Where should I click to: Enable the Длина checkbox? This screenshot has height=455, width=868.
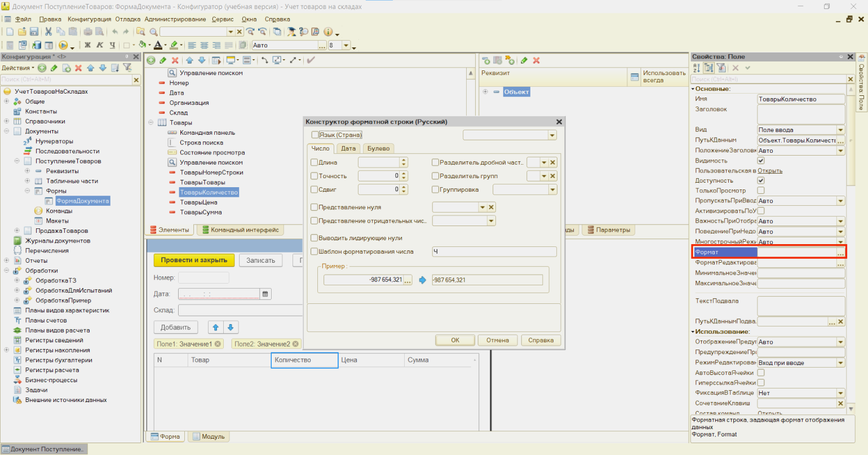click(315, 162)
